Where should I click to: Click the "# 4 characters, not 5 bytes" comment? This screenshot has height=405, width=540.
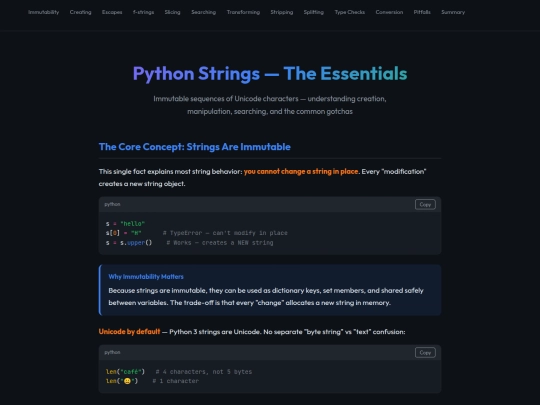204,372
